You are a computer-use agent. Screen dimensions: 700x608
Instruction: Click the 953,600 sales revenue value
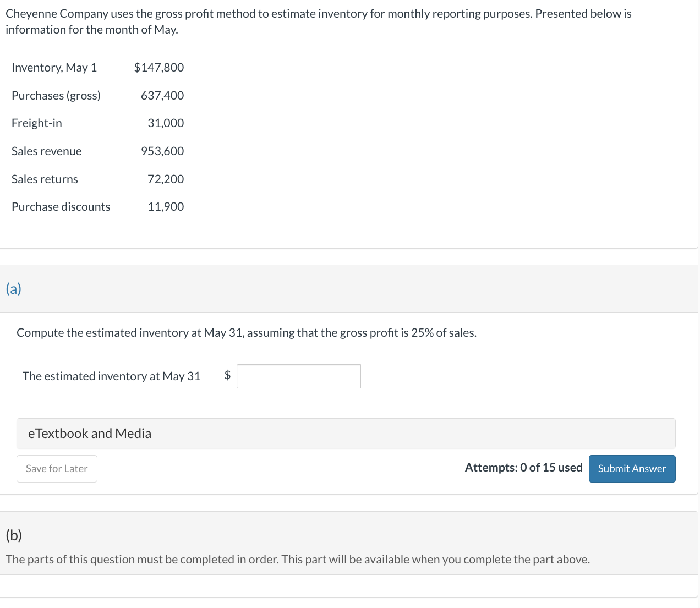[162, 151]
